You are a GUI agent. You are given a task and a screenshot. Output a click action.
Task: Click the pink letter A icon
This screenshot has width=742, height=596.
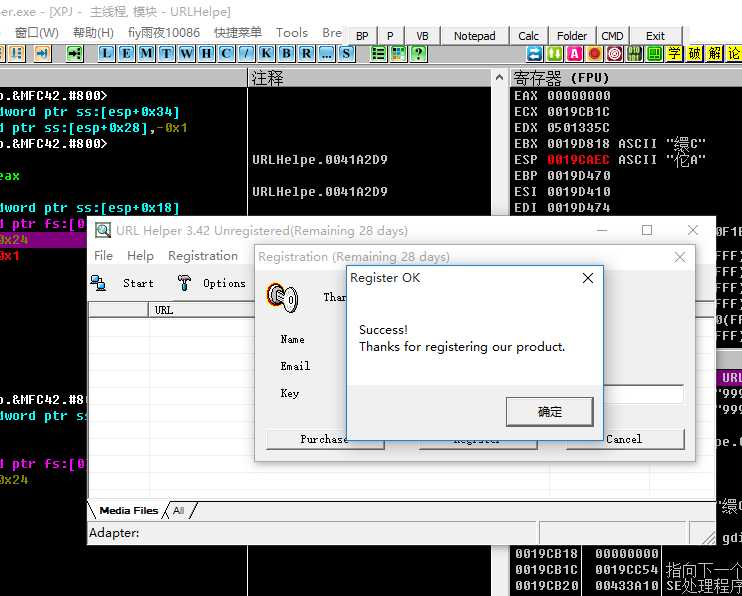pyautogui.click(x=574, y=53)
